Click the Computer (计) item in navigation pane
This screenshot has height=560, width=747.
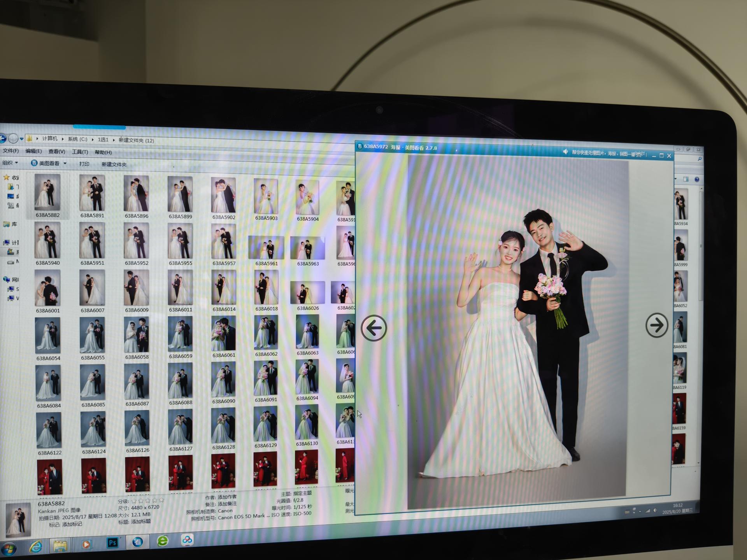point(11,242)
